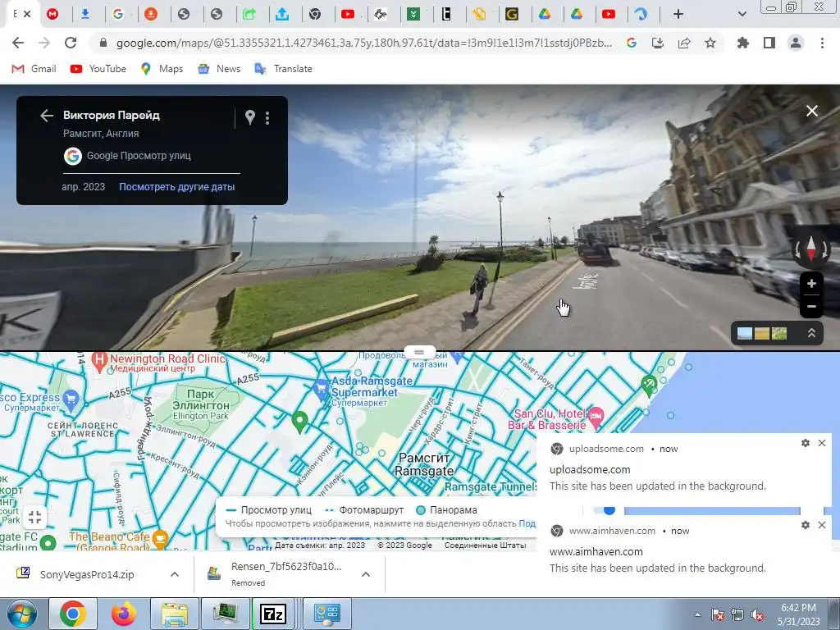Select the green foliage imagery thumbnail
840x630 pixels.
(779, 333)
